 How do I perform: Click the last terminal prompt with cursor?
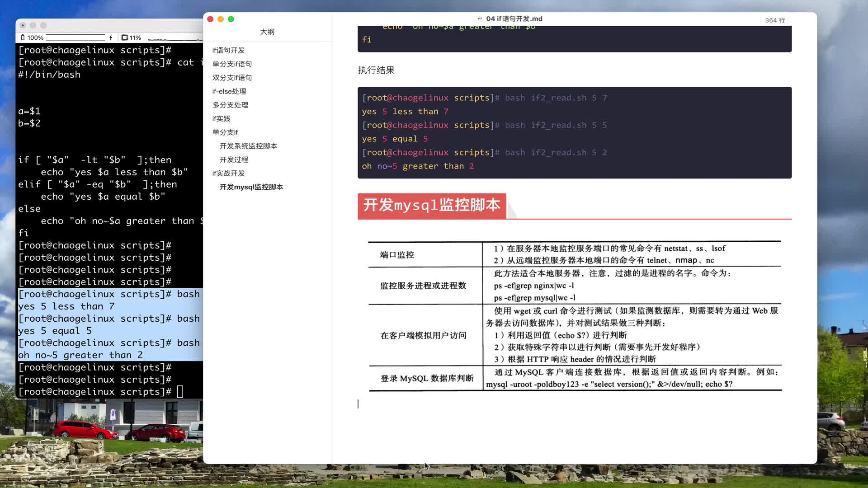(x=100, y=392)
